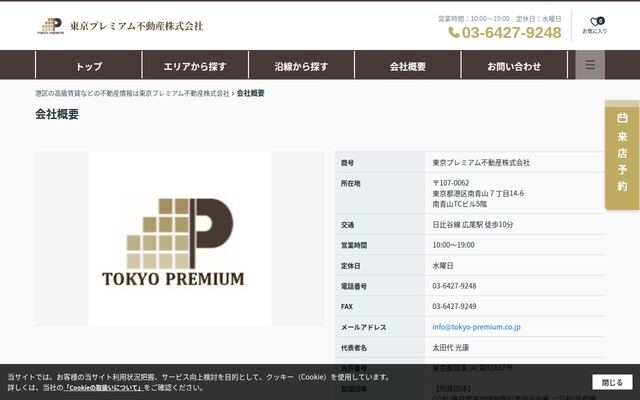Click 10:00～19:00 in the table
640x400 pixels.
click(x=453, y=245)
